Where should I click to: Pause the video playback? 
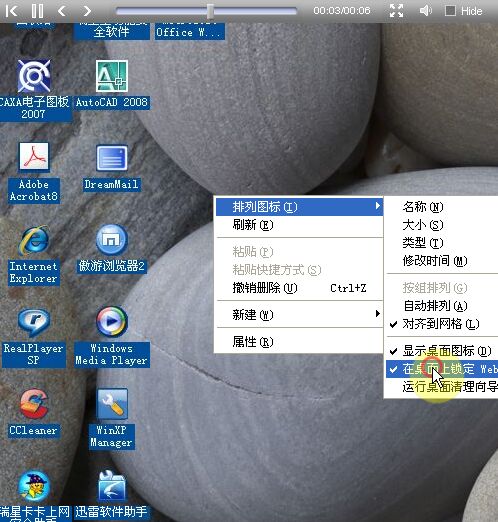pos(37,11)
